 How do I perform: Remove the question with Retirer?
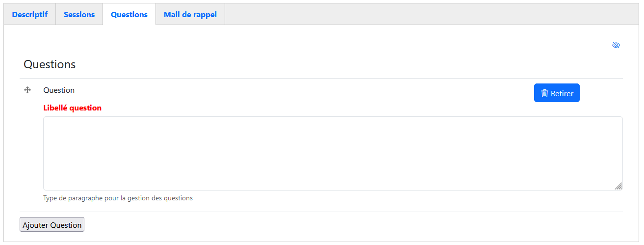coord(557,93)
